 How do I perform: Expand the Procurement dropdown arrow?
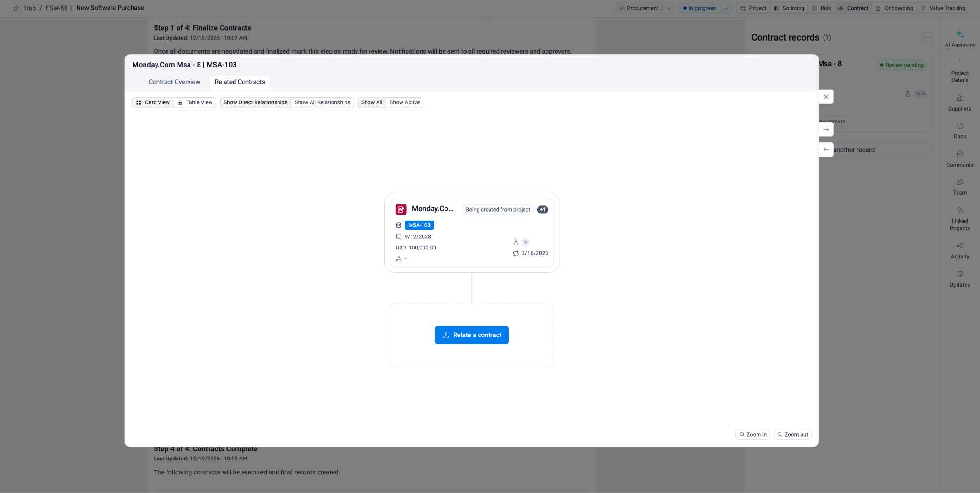click(x=668, y=8)
